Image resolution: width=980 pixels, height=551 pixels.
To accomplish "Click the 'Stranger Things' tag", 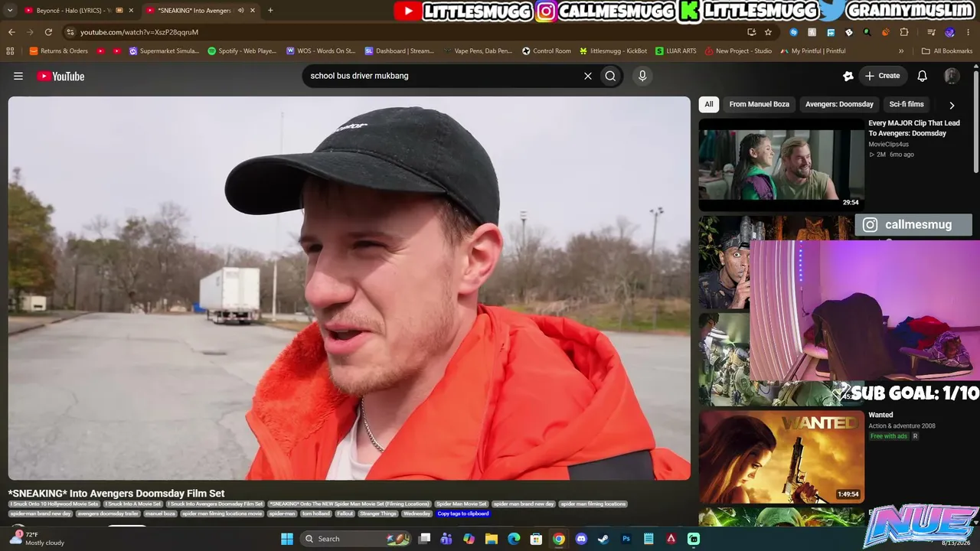I will 378,514.
